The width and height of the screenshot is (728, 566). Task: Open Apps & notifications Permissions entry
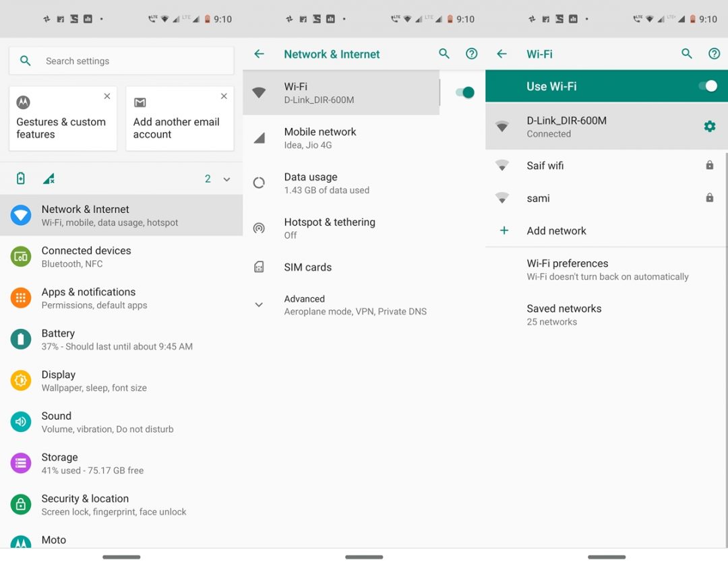pyautogui.click(x=121, y=298)
